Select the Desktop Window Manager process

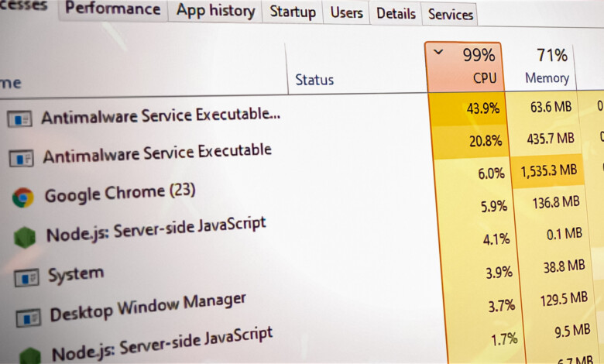[148, 308]
